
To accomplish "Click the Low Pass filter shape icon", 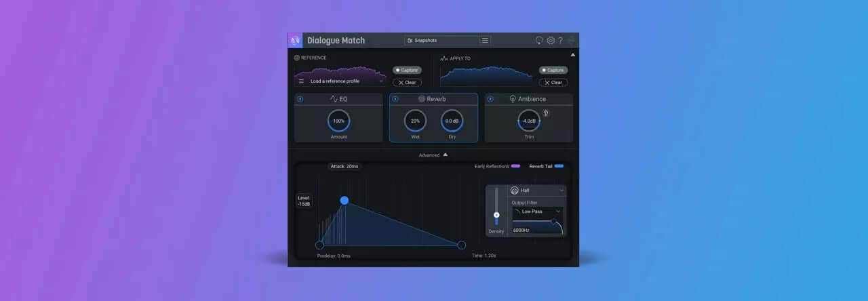I will click(516, 211).
